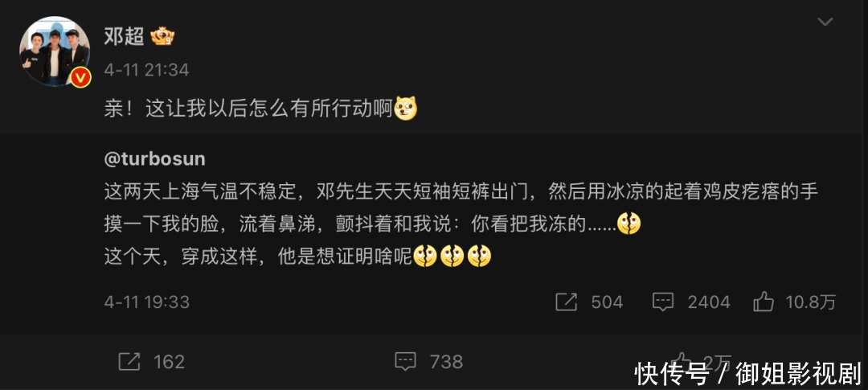Image resolution: width=868 pixels, height=390 pixels.
Task: Open the @turbosun profile link
Action: pyautogui.click(x=154, y=159)
